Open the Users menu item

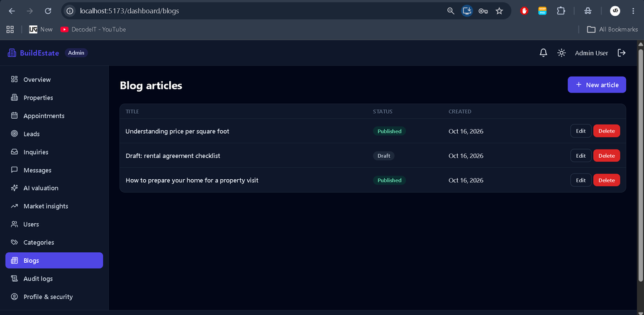coord(54,224)
